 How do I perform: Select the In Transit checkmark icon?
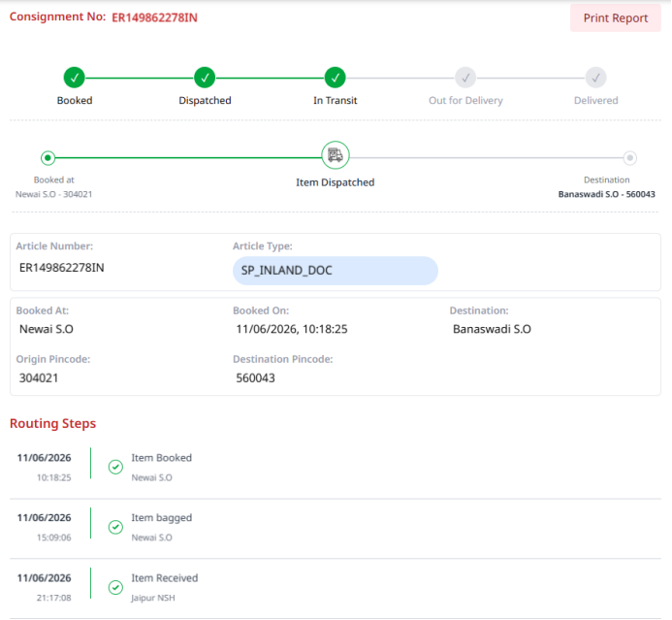point(336,78)
